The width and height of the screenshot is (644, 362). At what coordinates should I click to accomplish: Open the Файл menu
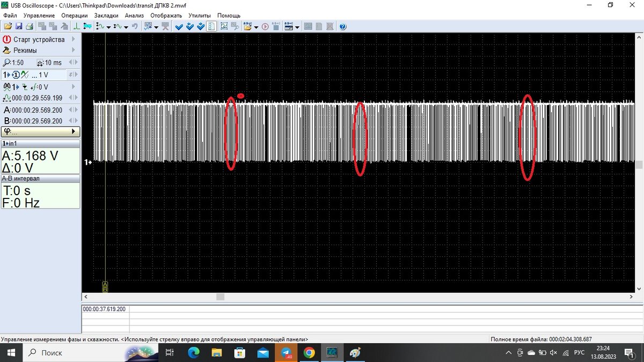coord(10,16)
